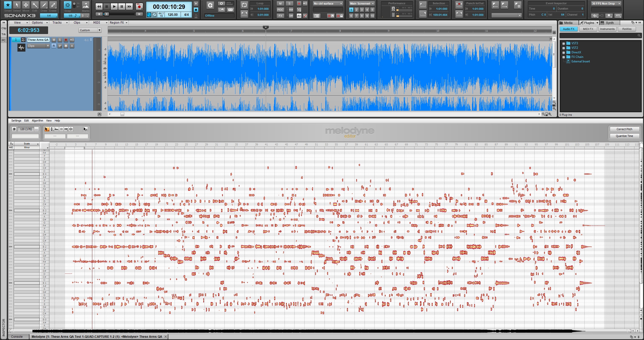Toggle global FX bypass button
This screenshot has height=340, width=644.
pos(280,16)
